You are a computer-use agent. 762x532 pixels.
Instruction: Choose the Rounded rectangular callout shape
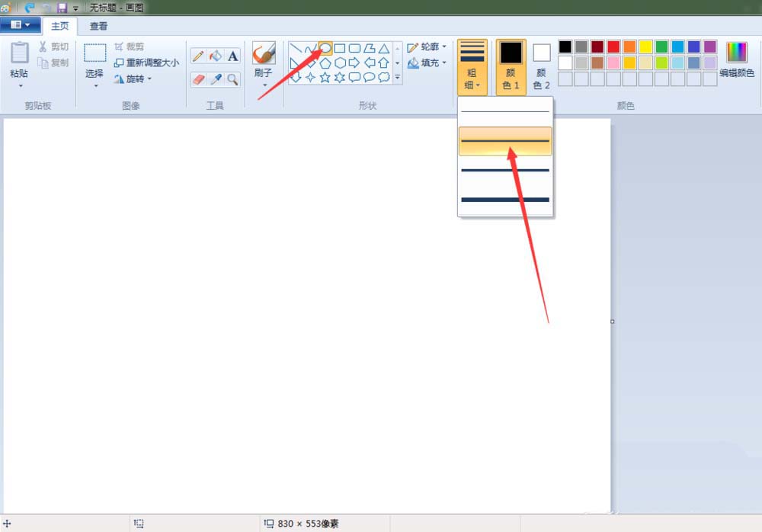tap(354, 77)
